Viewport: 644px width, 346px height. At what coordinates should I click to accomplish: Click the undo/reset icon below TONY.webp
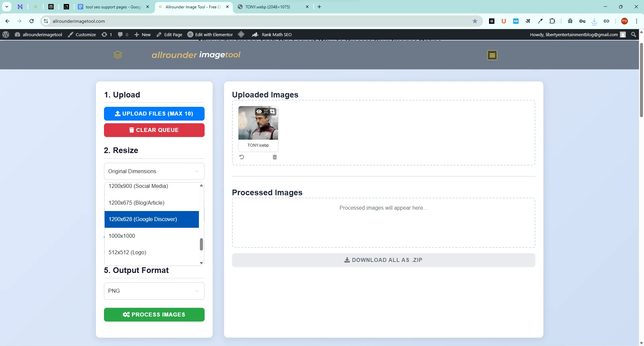click(x=241, y=157)
